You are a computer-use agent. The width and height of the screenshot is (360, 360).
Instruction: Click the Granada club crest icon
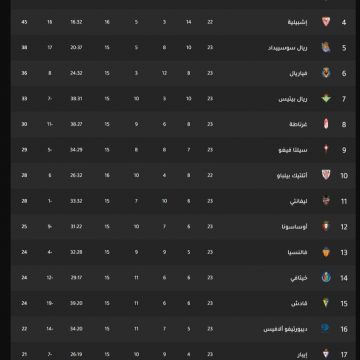tap(326, 124)
